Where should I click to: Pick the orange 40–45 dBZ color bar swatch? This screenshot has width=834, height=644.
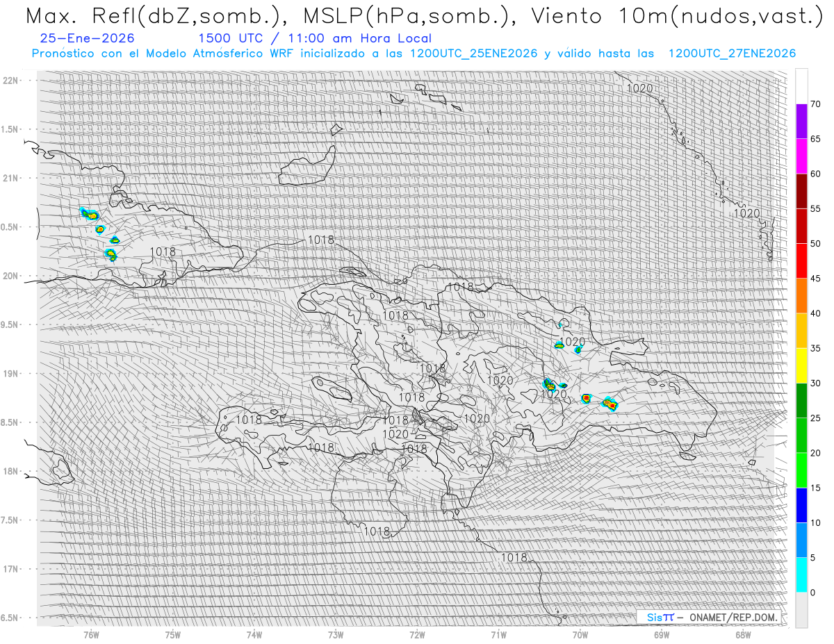[x=801, y=296]
